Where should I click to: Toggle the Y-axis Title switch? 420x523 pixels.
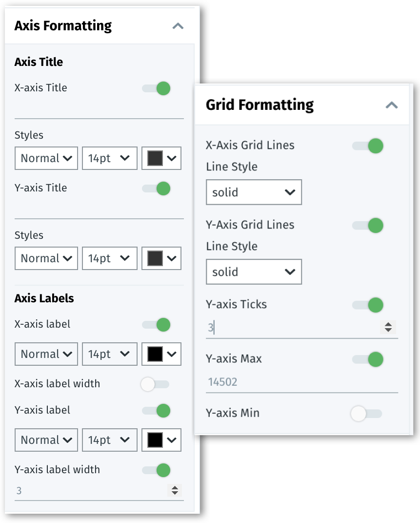(x=157, y=188)
